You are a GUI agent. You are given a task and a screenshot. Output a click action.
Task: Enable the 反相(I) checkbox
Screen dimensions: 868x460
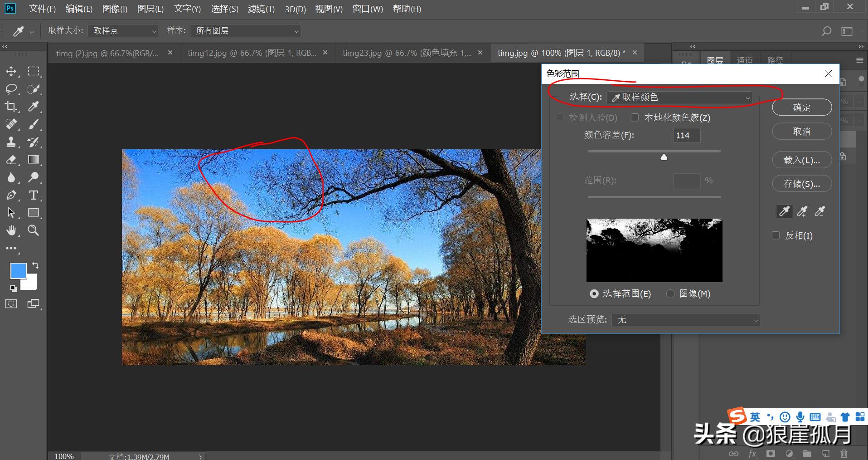point(776,235)
